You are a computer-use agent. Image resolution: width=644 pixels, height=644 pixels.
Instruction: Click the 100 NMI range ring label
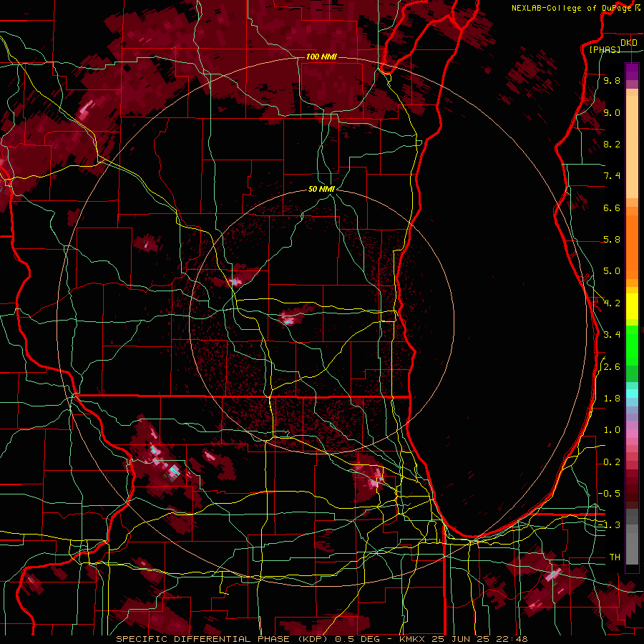(321, 57)
